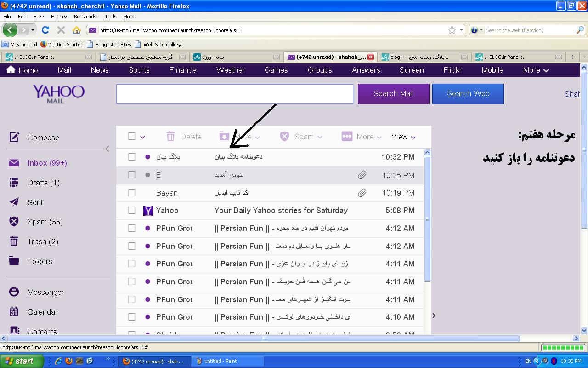Screen dimensions: 588x368
Task: Check the box for the 4:10 AM email
Action: tap(131, 317)
